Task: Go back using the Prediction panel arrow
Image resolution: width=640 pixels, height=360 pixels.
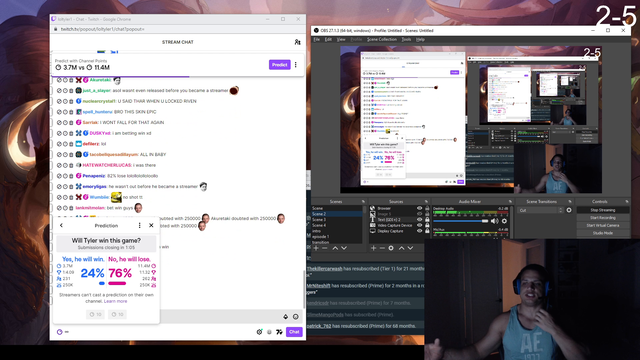Action: coord(61,225)
